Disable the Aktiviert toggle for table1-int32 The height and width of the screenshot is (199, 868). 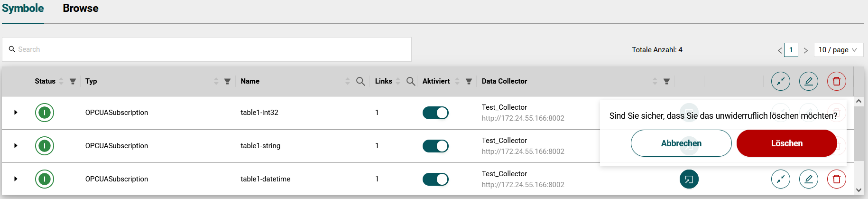[x=435, y=113]
